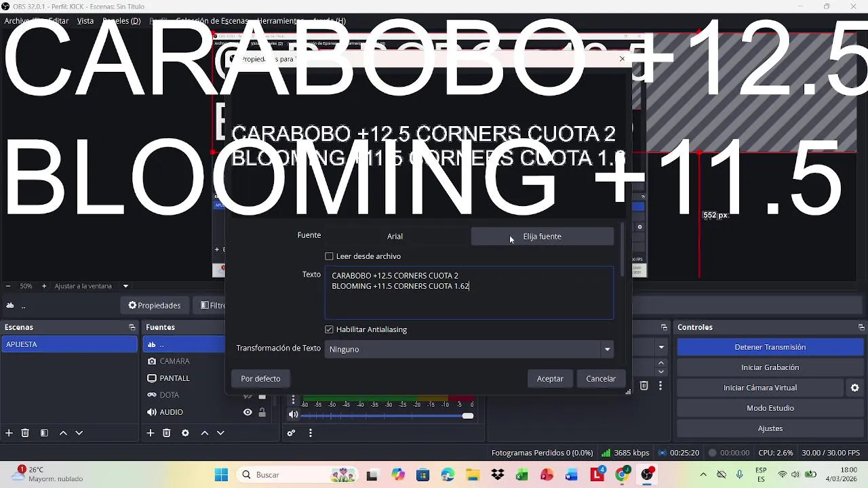Open Windows Start menu

click(x=221, y=475)
